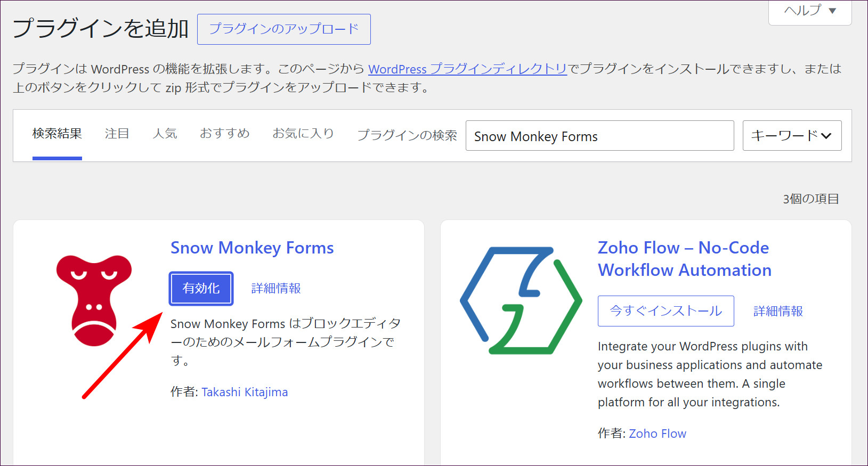Click the Snow Monkey Forms description text
868x466 pixels.
(286, 342)
